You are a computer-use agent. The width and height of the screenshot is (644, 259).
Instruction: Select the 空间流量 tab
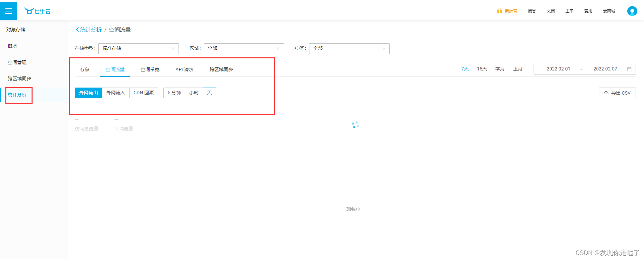click(115, 69)
